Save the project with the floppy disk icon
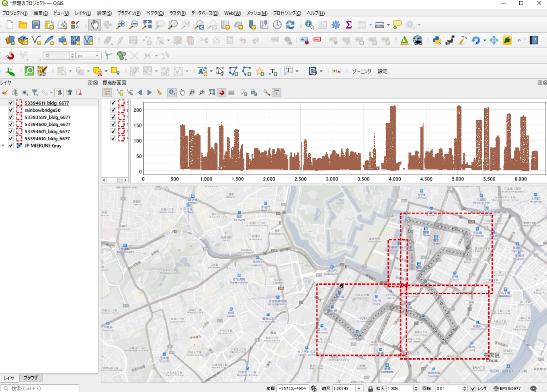Image resolution: width=547 pixels, height=392 pixels. [x=36, y=25]
